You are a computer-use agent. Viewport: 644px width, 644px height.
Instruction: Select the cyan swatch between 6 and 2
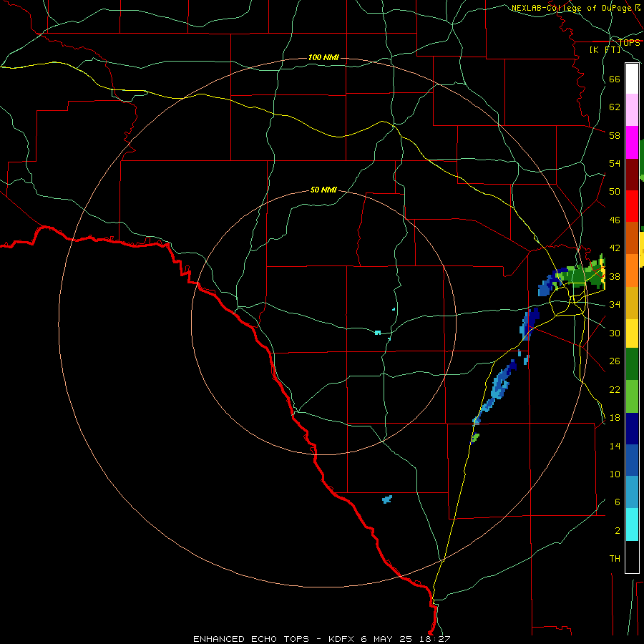[632, 525]
